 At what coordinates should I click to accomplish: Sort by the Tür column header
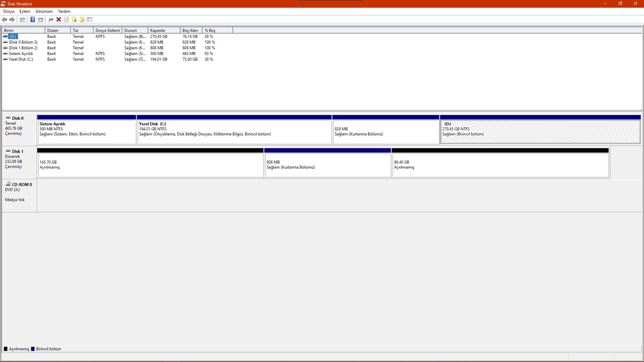82,30
